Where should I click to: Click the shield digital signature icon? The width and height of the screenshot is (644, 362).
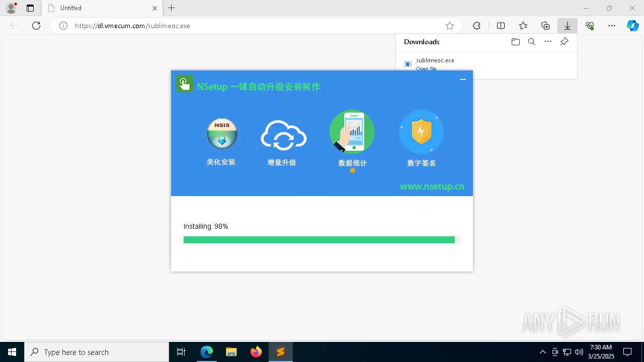coord(421,132)
